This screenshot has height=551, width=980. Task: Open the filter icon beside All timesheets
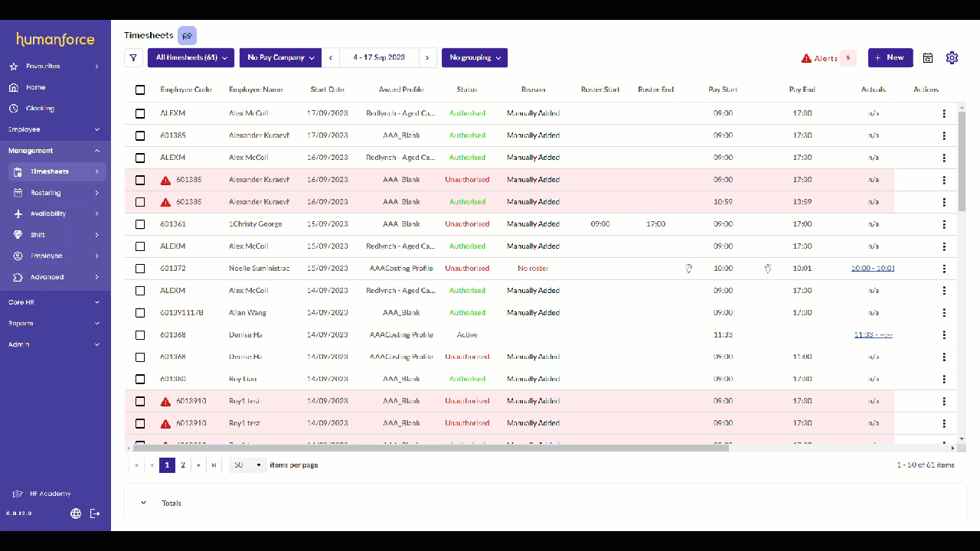pyautogui.click(x=133, y=58)
